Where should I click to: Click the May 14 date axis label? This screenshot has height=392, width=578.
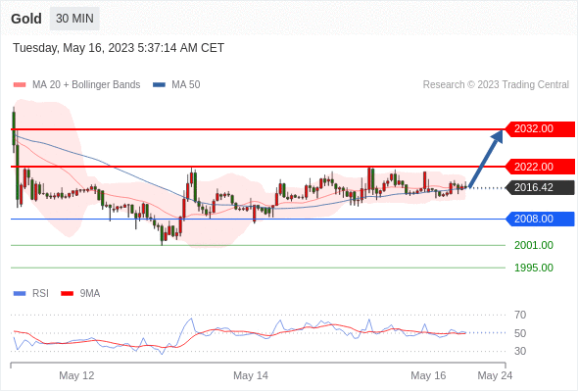point(251,375)
